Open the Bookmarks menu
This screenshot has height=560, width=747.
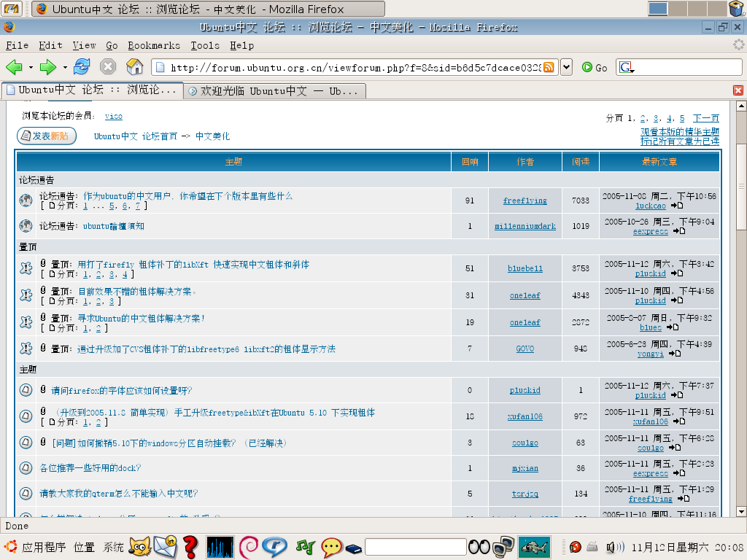154,45
